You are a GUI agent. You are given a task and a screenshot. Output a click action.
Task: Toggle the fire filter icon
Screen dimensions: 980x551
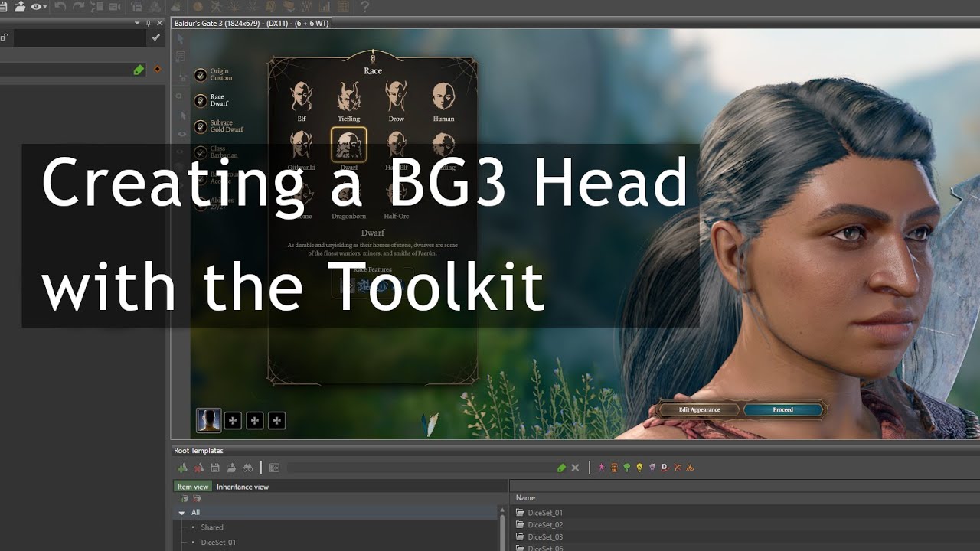[690, 468]
